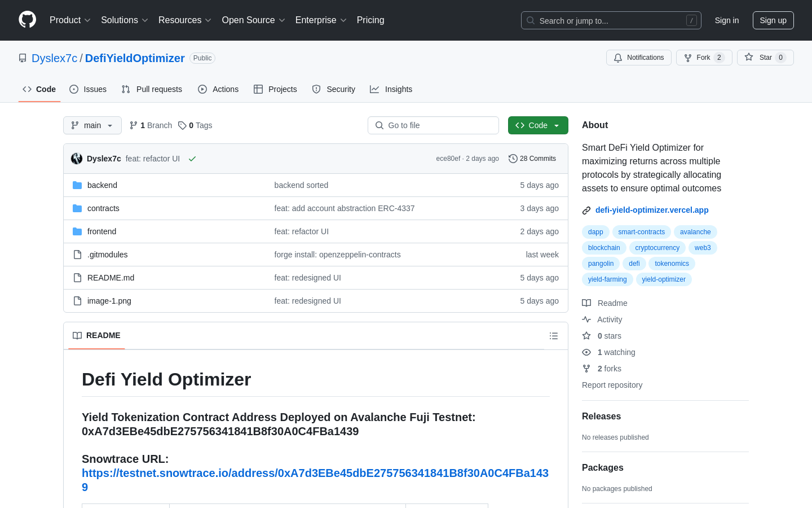The width and height of the screenshot is (812, 508).
Task: Open the frontend folder
Action: pyautogui.click(x=101, y=231)
